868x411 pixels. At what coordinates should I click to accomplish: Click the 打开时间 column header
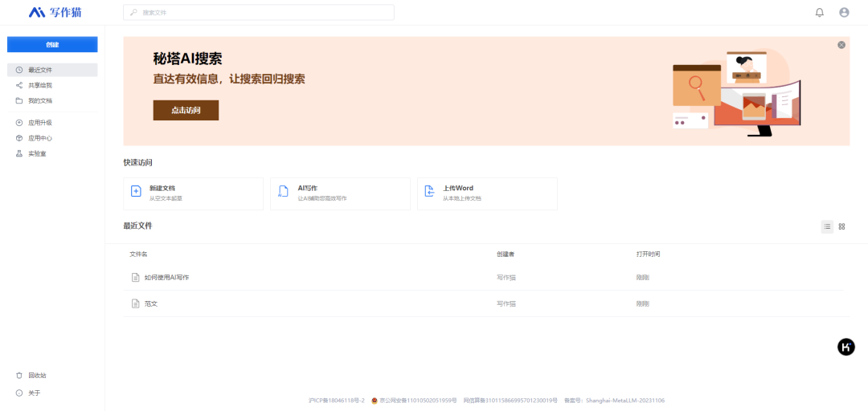coord(649,254)
